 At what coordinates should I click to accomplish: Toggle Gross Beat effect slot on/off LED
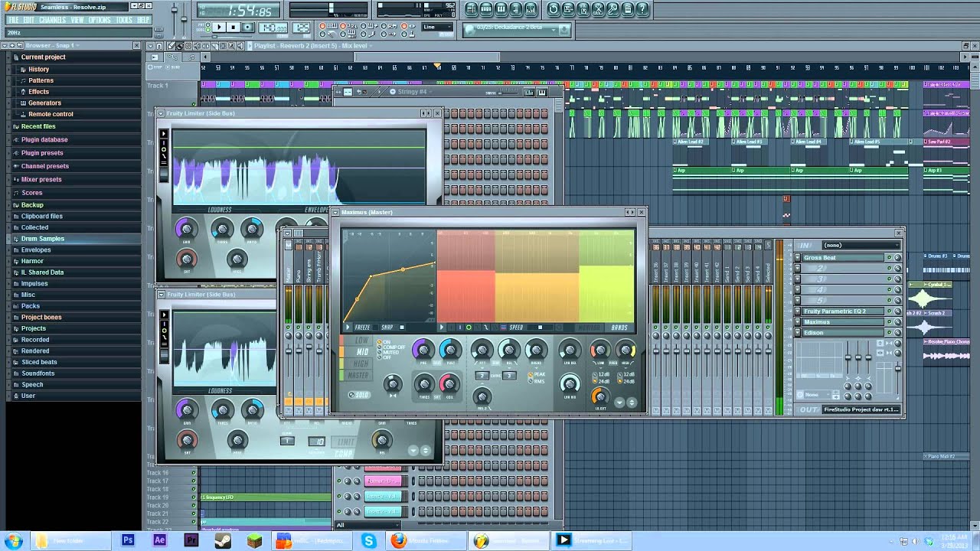pyautogui.click(x=889, y=258)
